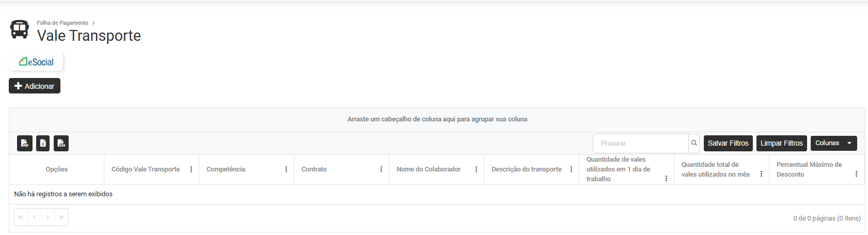868x235 pixels.
Task: Open Folha de Pagamento breadcrumb link
Action: point(62,23)
